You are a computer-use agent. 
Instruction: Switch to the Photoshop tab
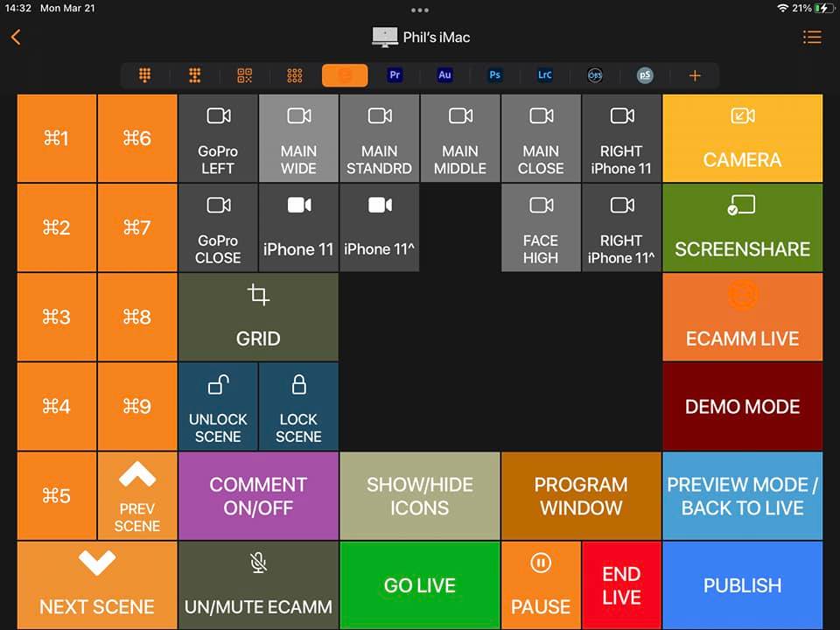point(494,75)
